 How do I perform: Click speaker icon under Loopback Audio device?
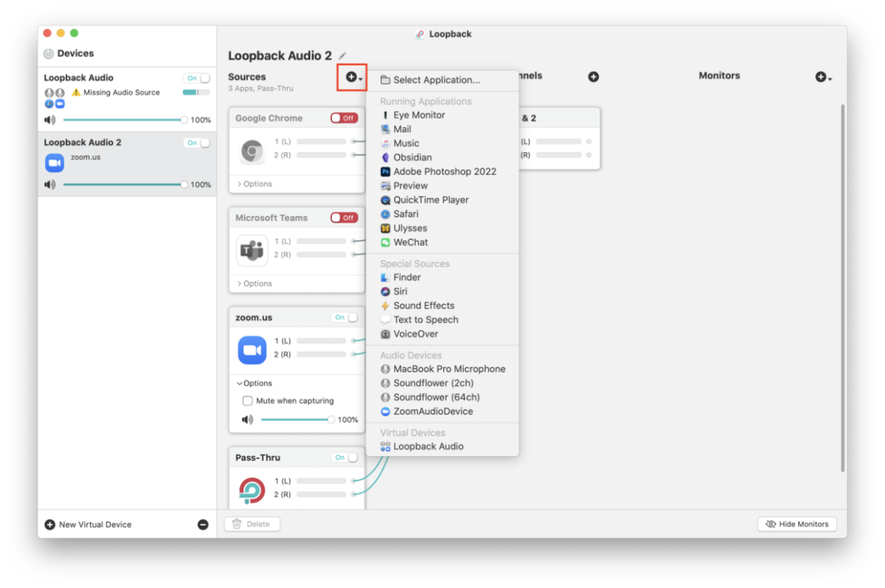coord(50,120)
